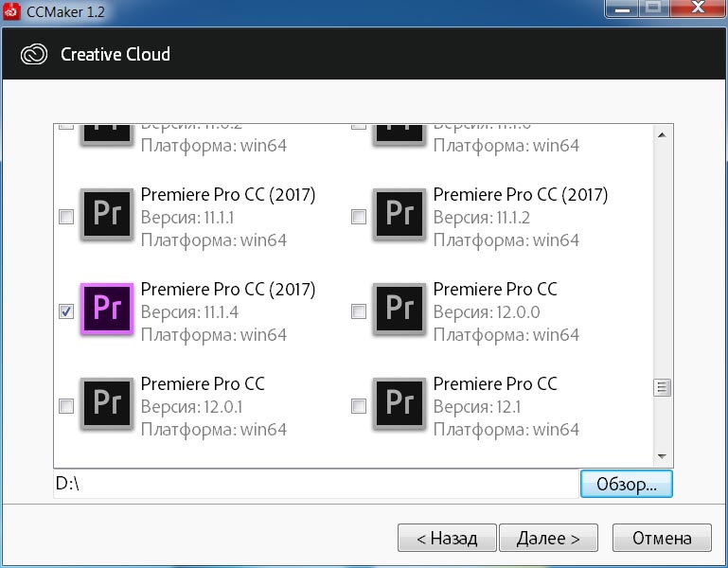Select the text Версия: 12.1
This screenshot has width=728, height=568.
coord(477,407)
